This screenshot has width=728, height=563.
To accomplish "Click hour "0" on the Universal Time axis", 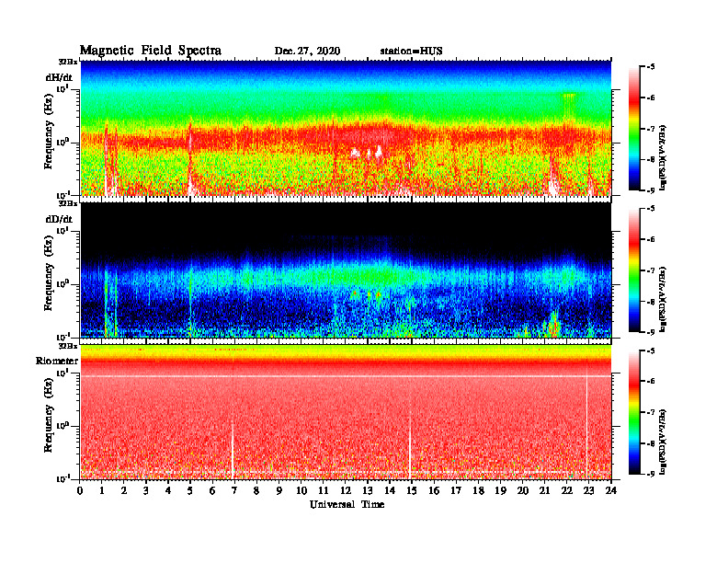I will click(x=80, y=490).
